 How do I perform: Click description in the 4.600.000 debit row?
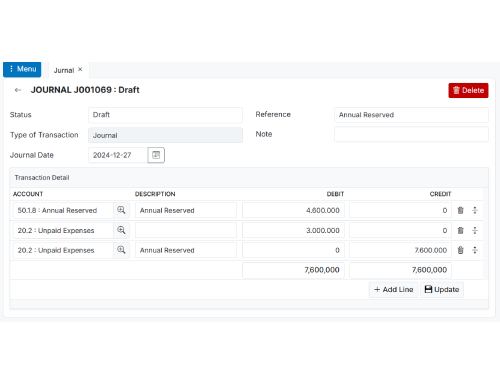186,210
